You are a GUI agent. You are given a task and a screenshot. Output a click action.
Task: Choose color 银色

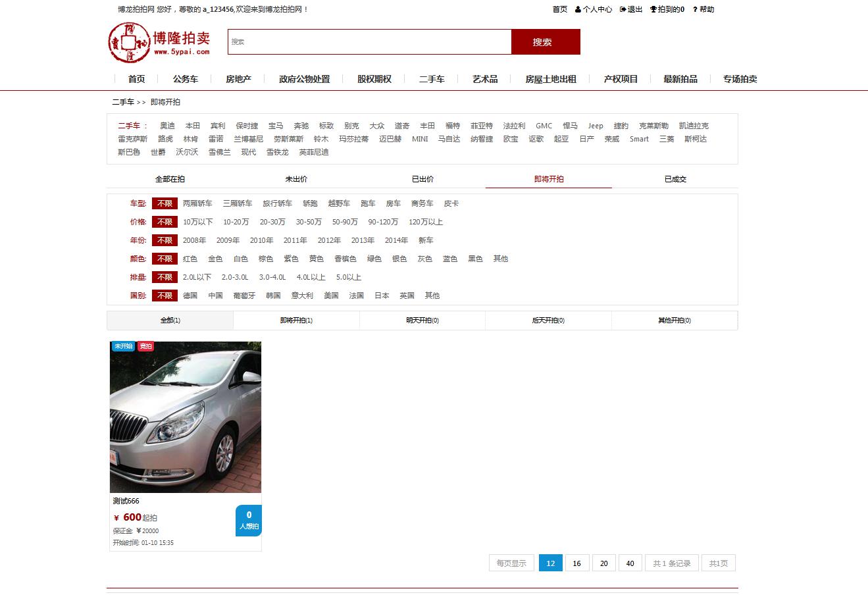click(x=399, y=259)
